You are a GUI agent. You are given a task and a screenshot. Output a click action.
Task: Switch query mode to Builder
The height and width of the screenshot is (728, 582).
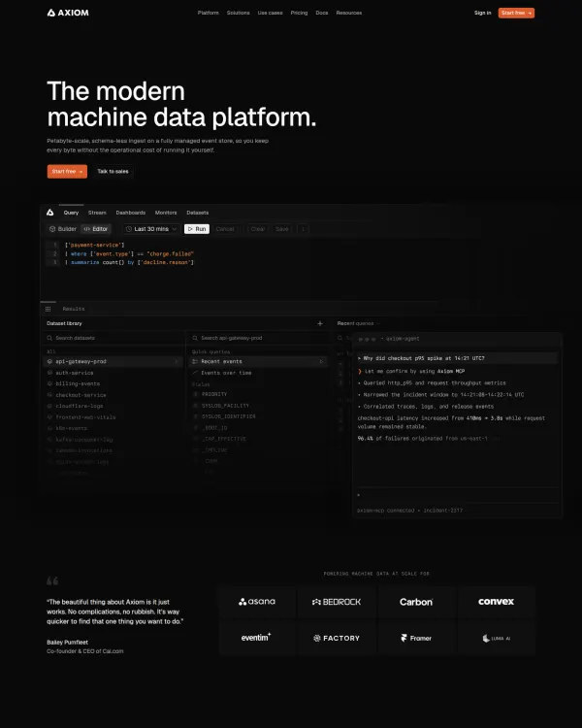pos(63,229)
